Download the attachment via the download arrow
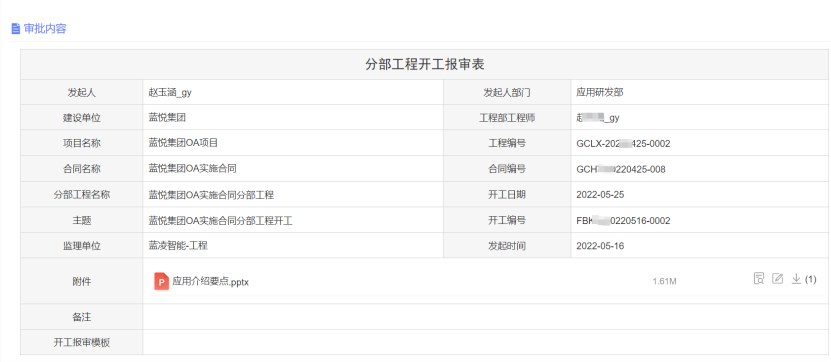Image resolution: width=831 pixels, height=362 pixels. (796, 279)
